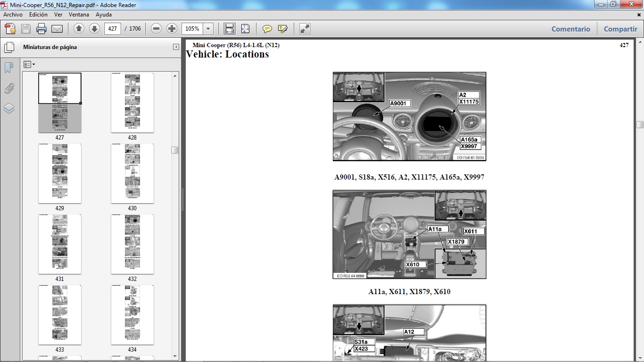Image resolution: width=644 pixels, height=362 pixels.
Task: Open the Ayuda menu
Action: pyautogui.click(x=104, y=15)
